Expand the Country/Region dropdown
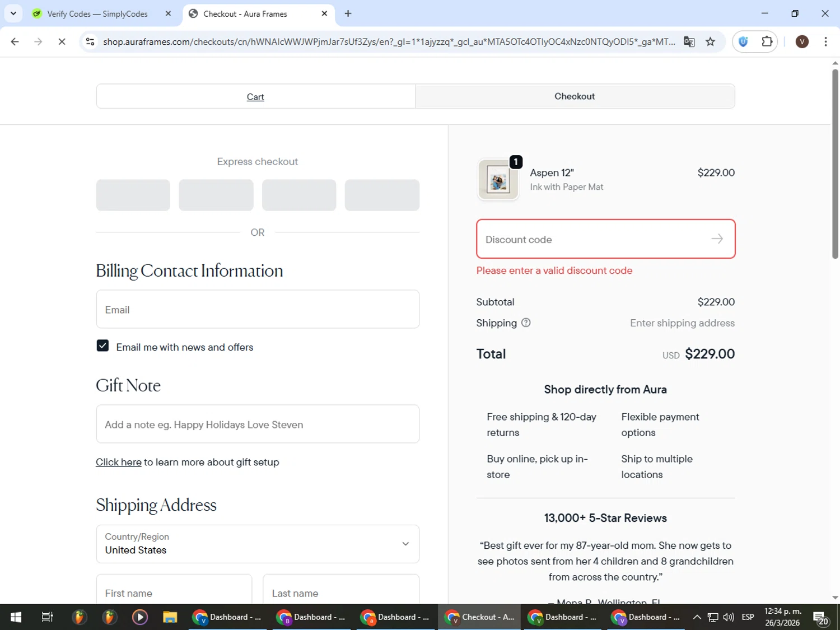Image resolution: width=840 pixels, height=630 pixels. pos(258,544)
